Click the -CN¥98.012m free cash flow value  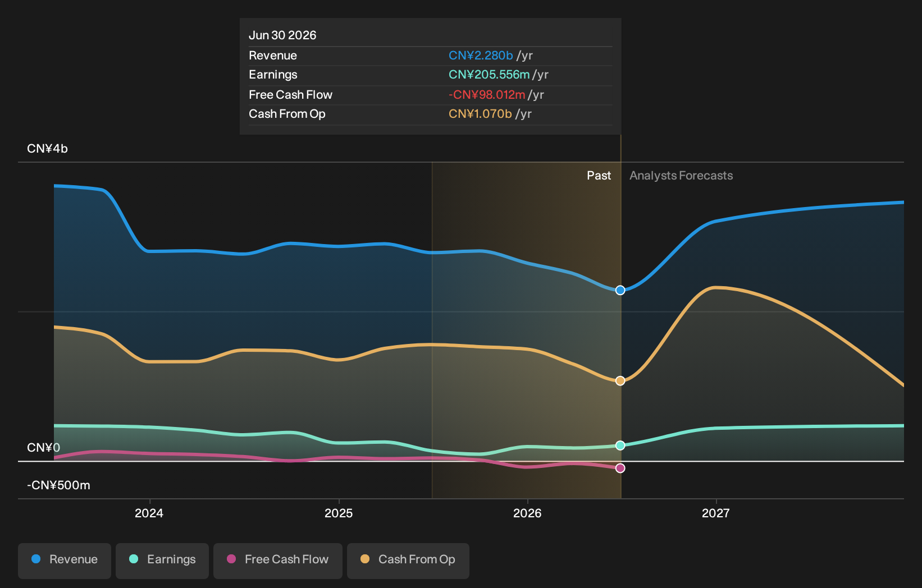pyautogui.click(x=487, y=95)
